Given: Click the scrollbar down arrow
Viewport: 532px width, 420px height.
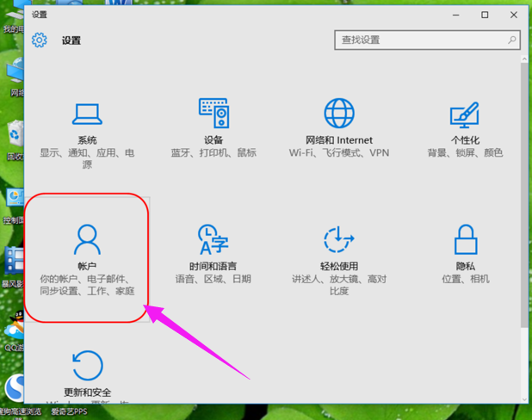Looking at the screenshot, I should (x=525, y=399).
